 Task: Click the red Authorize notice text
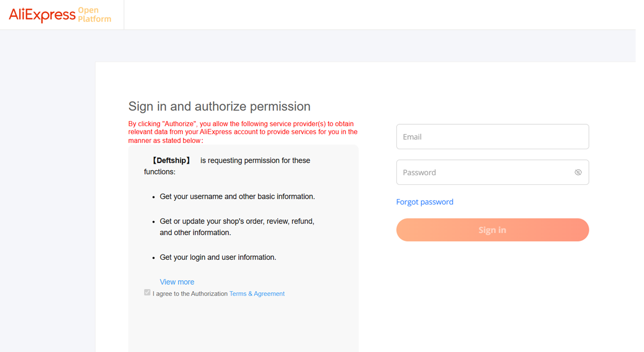pyautogui.click(x=243, y=132)
